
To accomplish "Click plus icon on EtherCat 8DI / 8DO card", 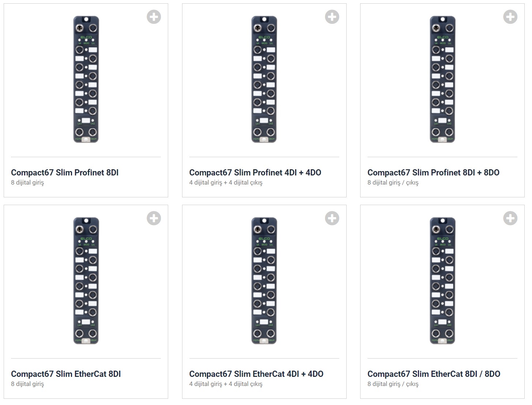I will 510,218.
